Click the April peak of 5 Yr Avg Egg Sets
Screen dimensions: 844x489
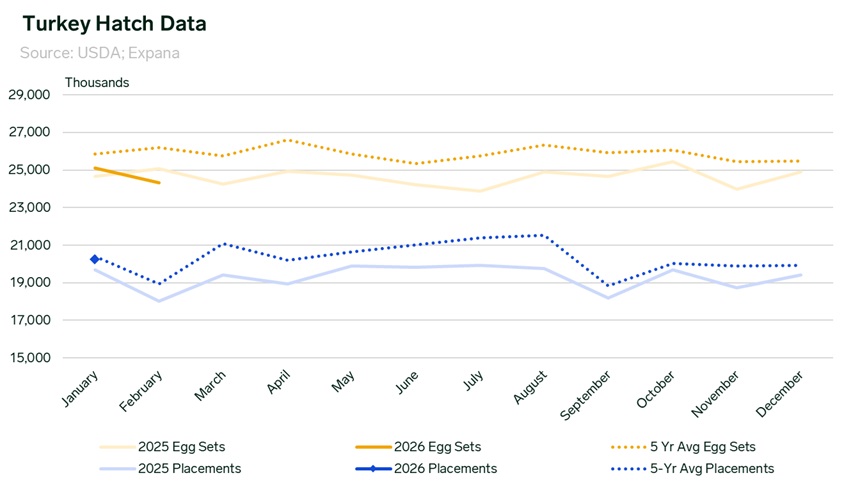coord(288,140)
